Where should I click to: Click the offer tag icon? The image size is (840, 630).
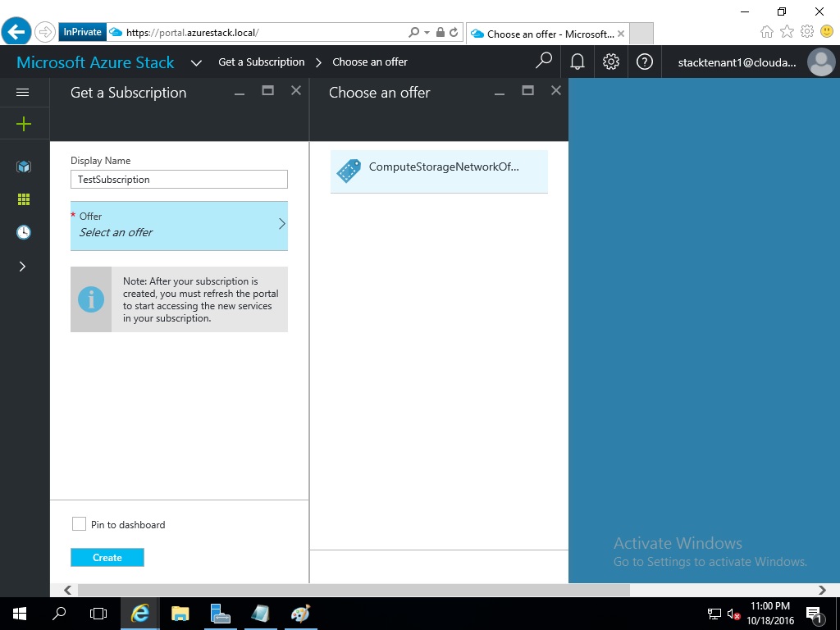coord(349,171)
